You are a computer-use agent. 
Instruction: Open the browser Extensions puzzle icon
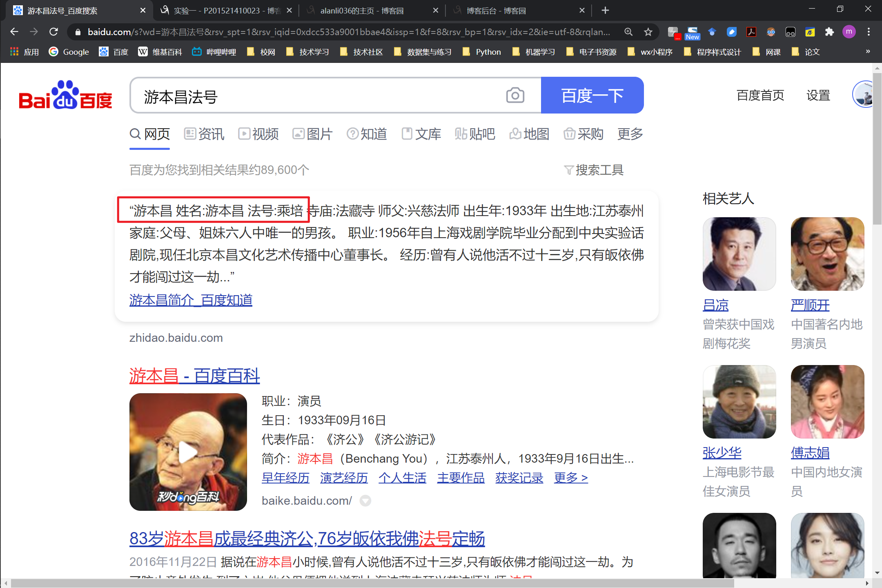click(829, 32)
